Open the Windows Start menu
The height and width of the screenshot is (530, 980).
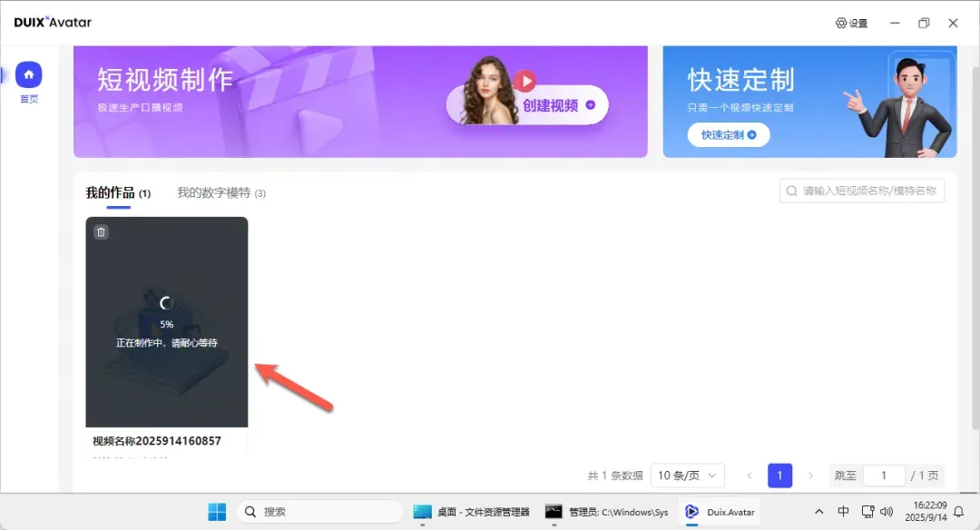tap(217, 512)
